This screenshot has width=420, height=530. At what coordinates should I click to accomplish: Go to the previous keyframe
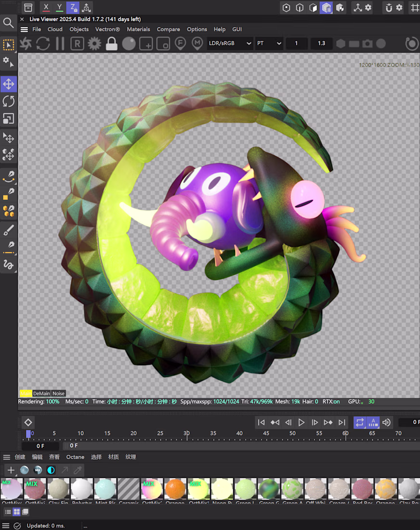coord(275,422)
